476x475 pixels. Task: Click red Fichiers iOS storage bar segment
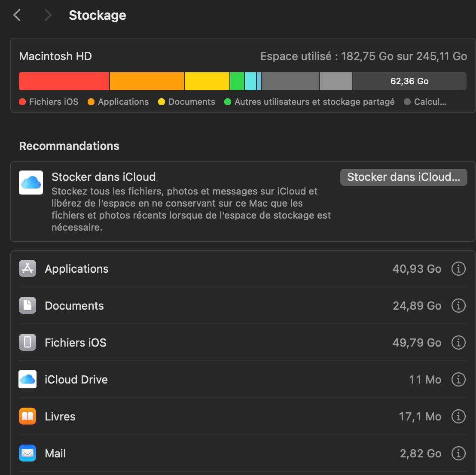tap(64, 81)
